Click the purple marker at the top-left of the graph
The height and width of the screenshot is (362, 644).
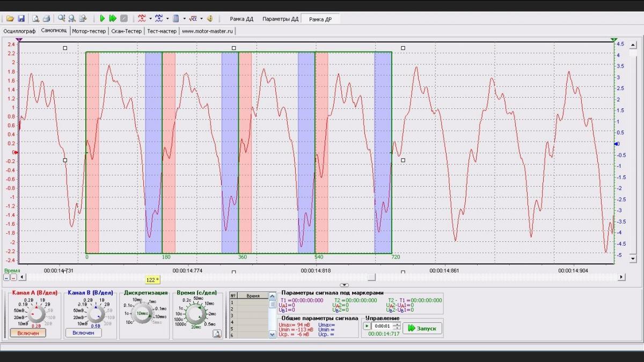[x=19, y=40]
